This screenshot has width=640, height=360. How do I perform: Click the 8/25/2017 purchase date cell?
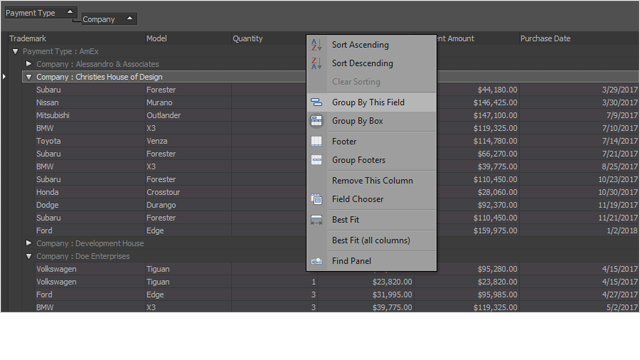tap(579, 167)
